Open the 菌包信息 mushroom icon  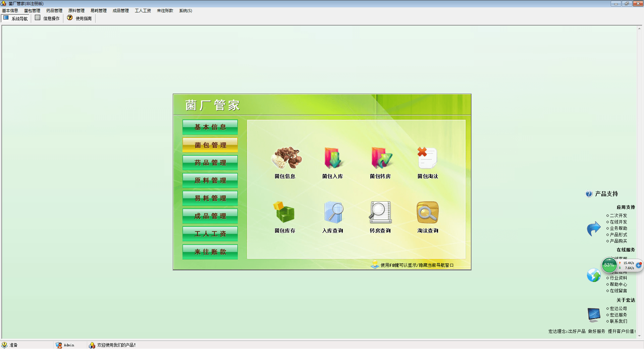pyautogui.click(x=286, y=158)
